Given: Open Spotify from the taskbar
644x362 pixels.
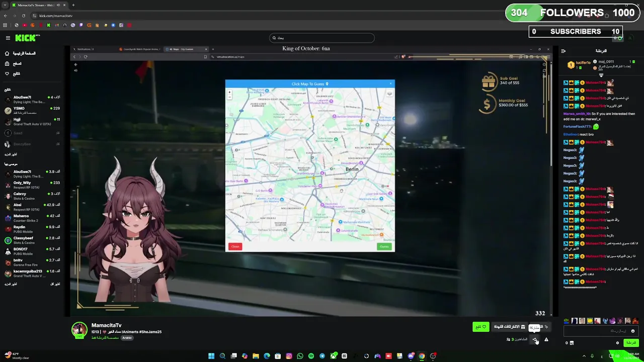Looking at the screenshot, I should click(311, 356).
